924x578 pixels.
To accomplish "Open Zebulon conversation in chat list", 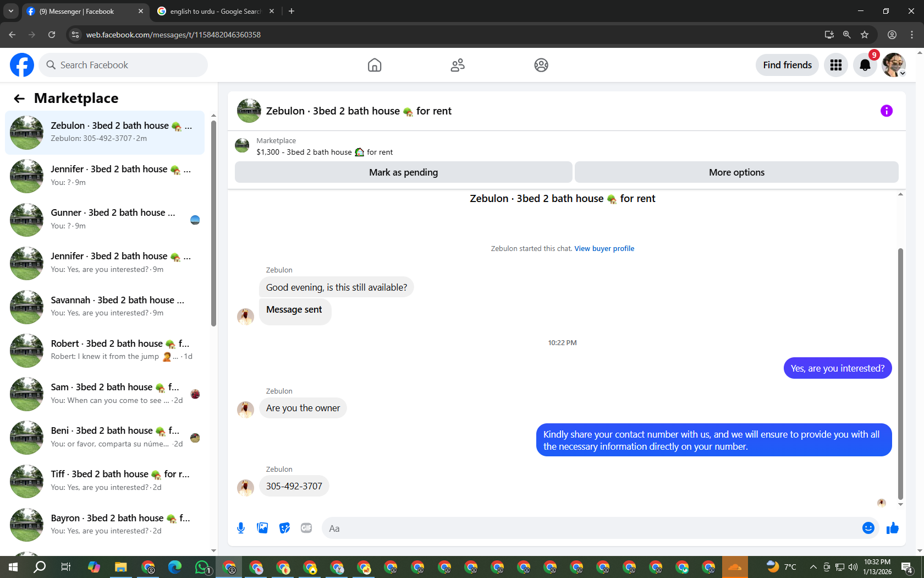I will (x=105, y=132).
